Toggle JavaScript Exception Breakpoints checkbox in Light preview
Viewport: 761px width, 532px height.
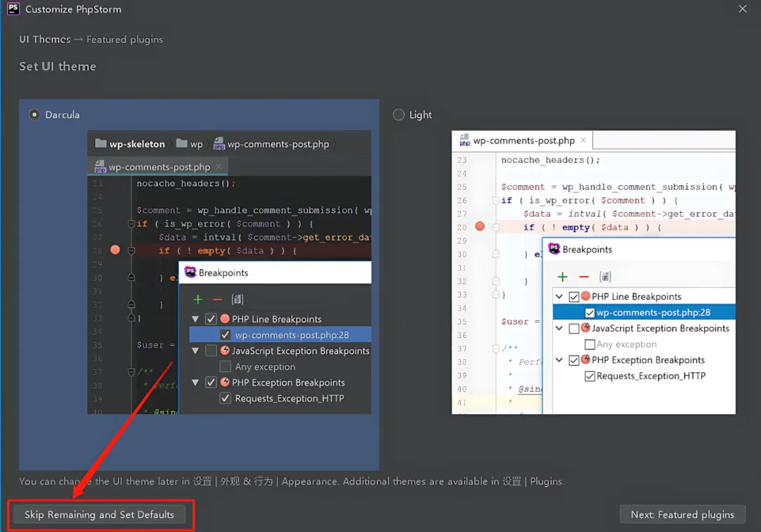click(574, 328)
